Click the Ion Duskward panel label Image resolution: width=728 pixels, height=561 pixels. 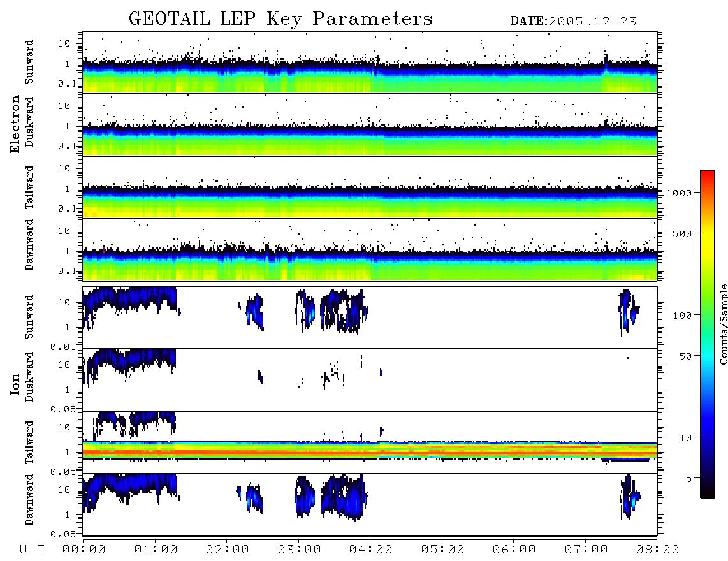click(29, 377)
